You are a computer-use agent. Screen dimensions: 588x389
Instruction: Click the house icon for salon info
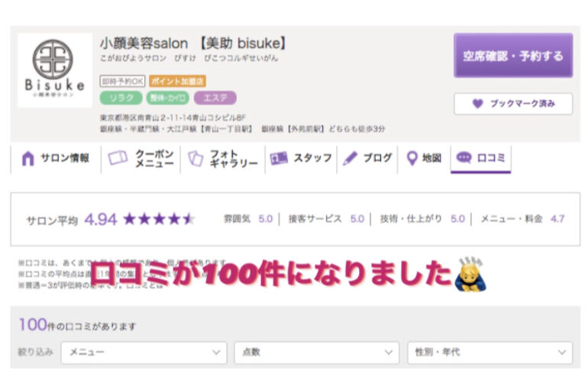[x=27, y=158]
